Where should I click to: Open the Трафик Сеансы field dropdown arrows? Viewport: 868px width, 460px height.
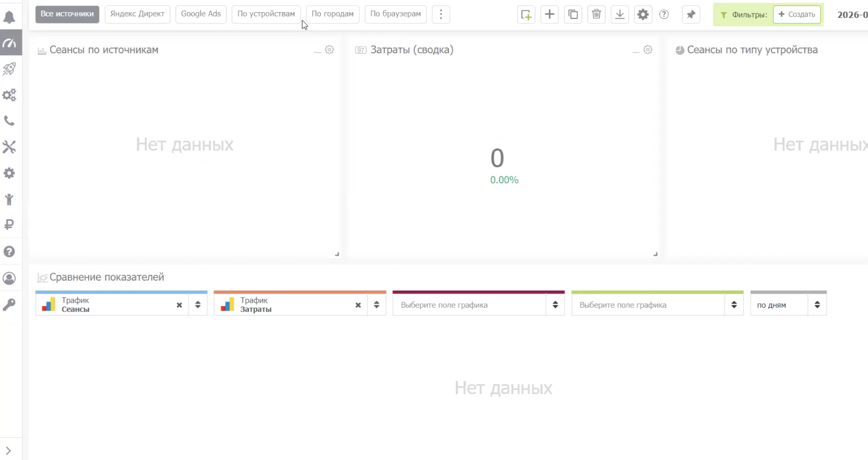(198, 305)
